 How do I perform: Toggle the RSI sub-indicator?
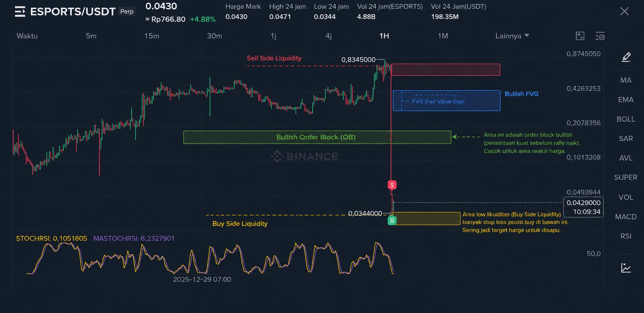point(626,236)
